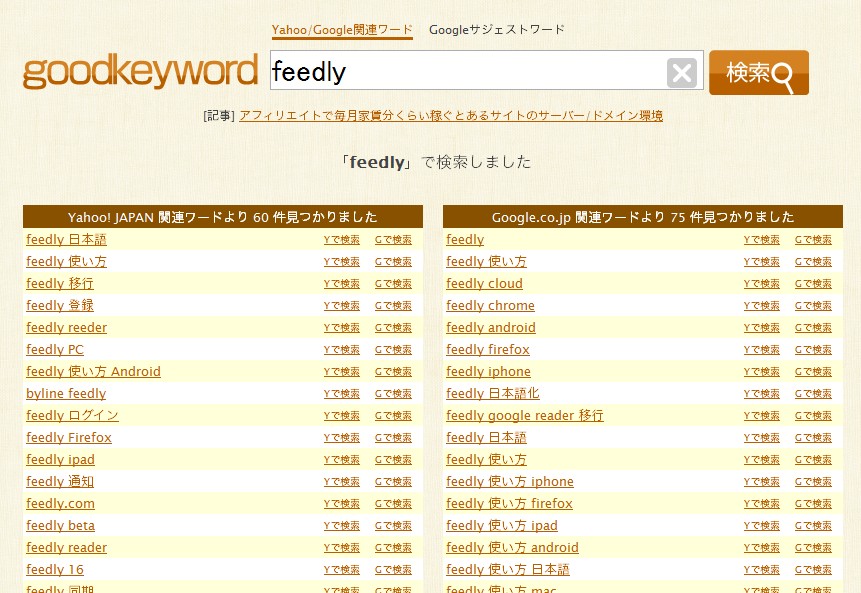Click 'Yで検索' beside 'feedly 使い方 iphone'
861x593 pixels.
point(762,482)
